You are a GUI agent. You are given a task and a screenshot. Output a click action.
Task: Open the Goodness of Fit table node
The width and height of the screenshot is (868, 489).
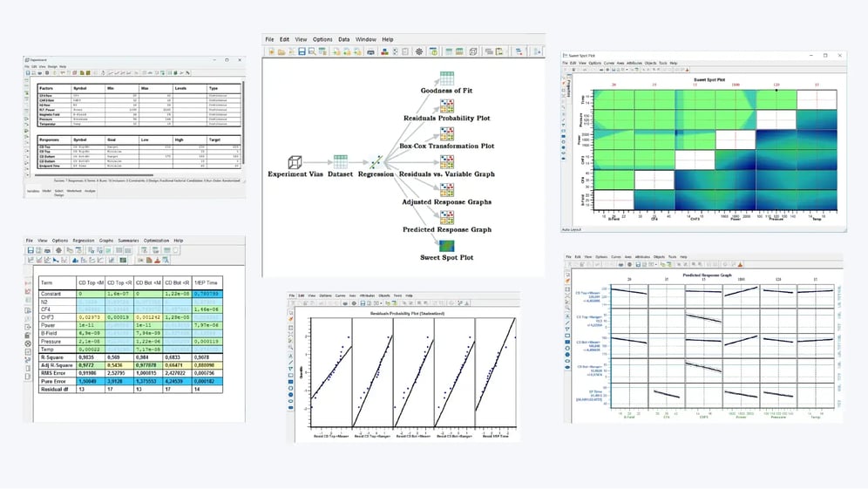[x=446, y=78]
